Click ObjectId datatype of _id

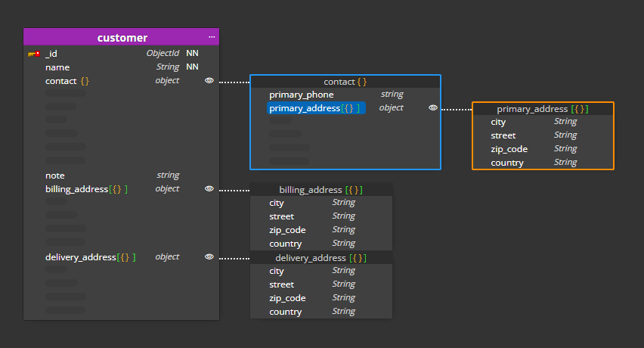[163, 53]
